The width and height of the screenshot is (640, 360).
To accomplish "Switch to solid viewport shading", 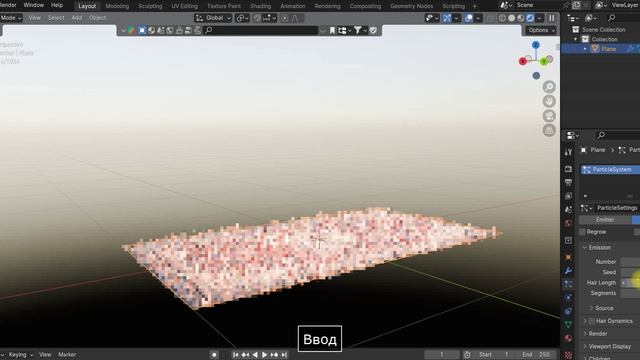I will pos(511,18).
